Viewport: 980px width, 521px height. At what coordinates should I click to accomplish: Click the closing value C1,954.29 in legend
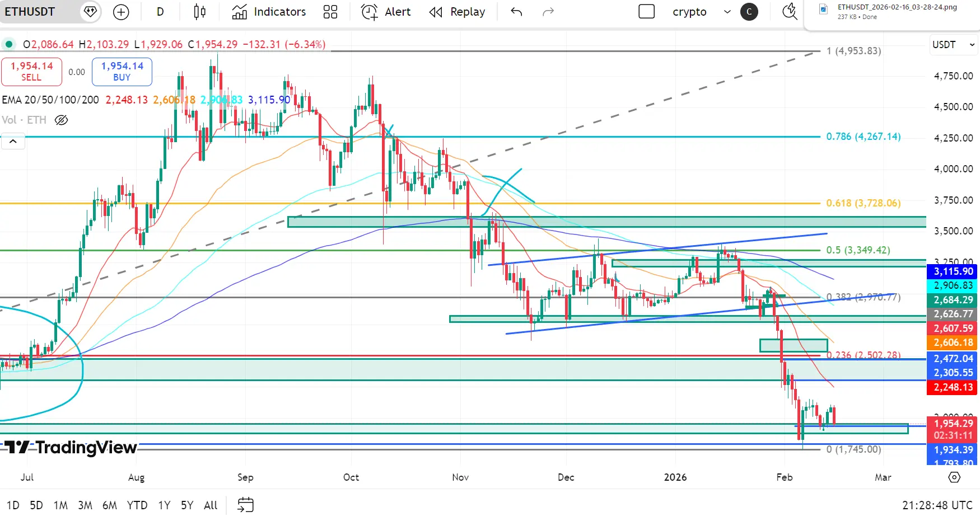(213, 44)
